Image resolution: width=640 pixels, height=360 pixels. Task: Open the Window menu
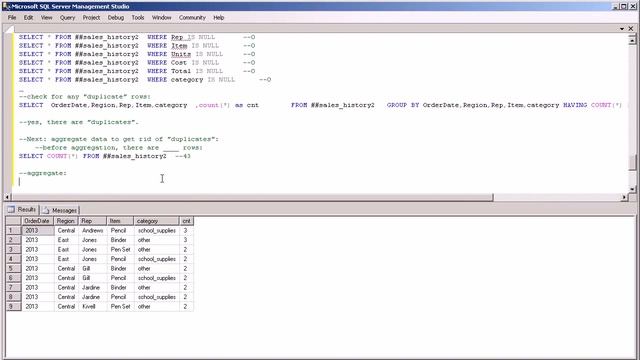(x=161, y=18)
